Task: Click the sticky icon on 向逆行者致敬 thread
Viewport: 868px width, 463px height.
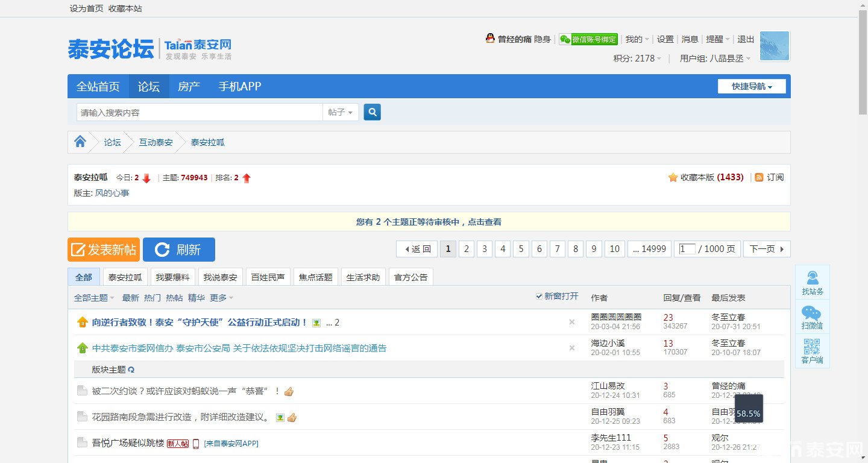Action: tap(83, 323)
